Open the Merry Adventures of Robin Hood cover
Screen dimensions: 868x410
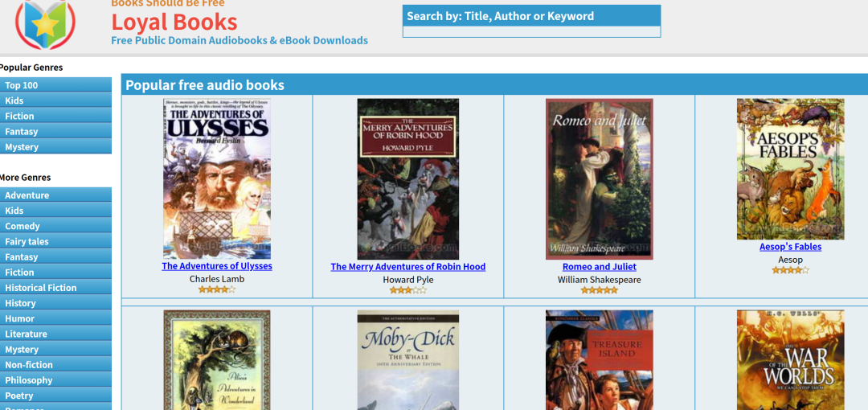tap(408, 179)
